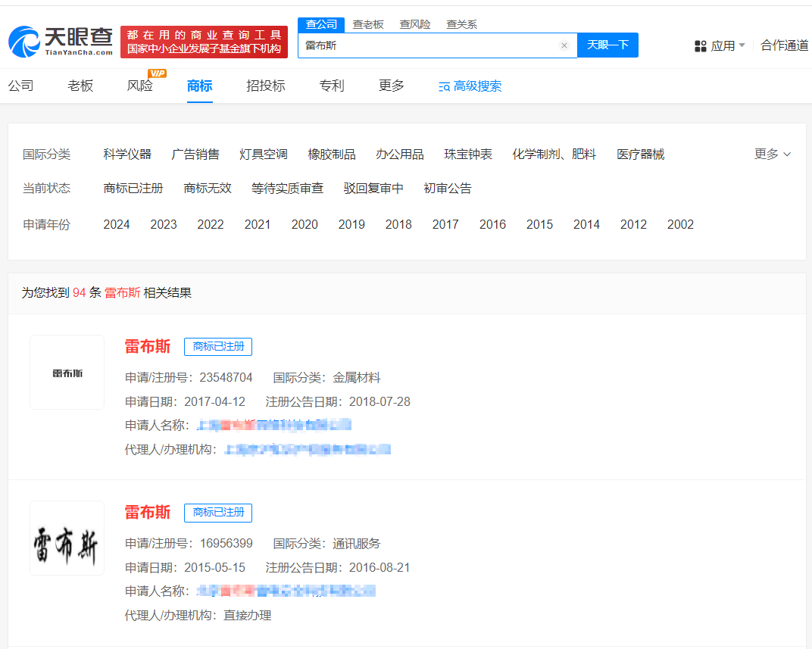Click second 雷布斯 seal-style trademark image
812x649 pixels.
click(67, 538)
